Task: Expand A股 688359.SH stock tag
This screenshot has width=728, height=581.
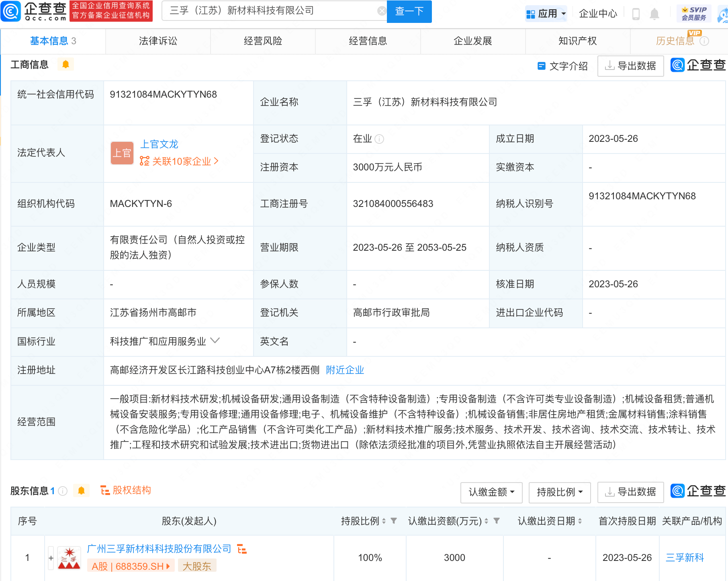Action: pos(131,567)
